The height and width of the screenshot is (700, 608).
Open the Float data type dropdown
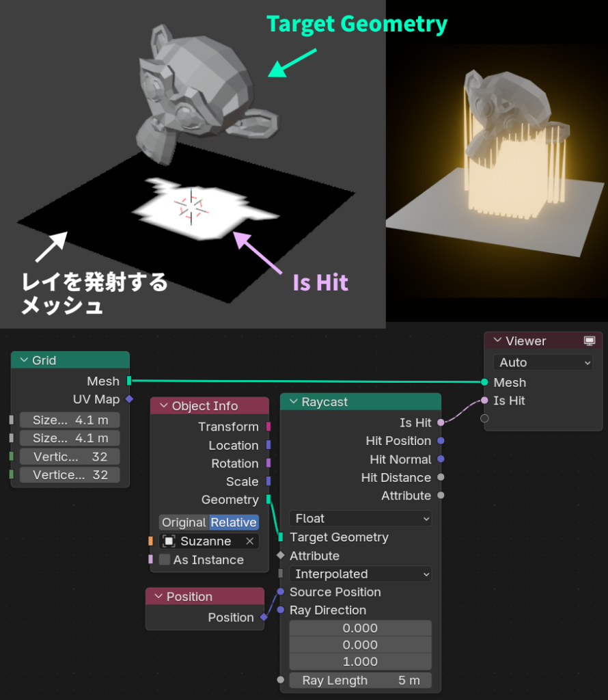coord(361,519)
